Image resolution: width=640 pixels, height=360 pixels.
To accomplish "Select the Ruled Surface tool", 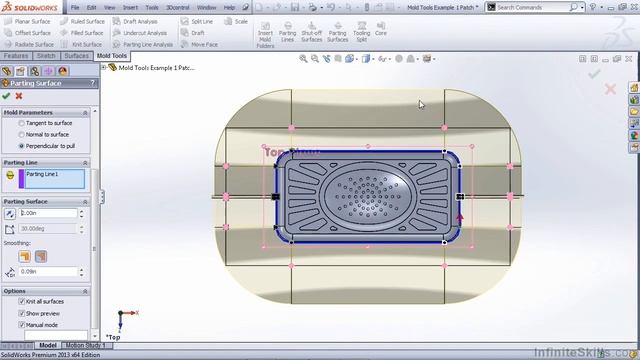I will (82, 21).
